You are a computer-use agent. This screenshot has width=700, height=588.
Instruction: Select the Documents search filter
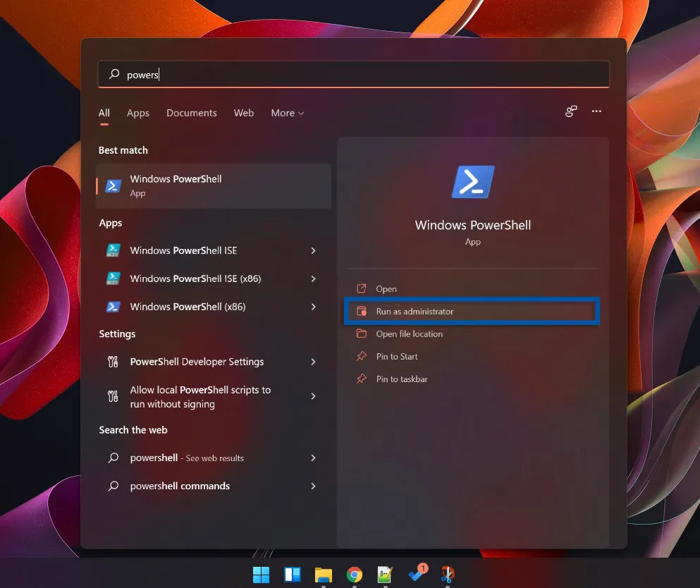191,113
